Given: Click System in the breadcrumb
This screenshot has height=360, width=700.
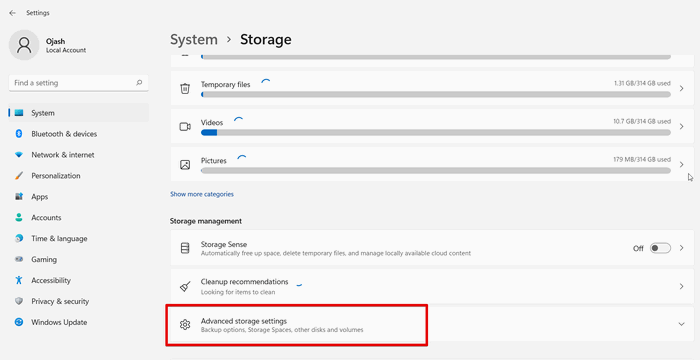Looking at the screenshot, I should click(194, 39).
